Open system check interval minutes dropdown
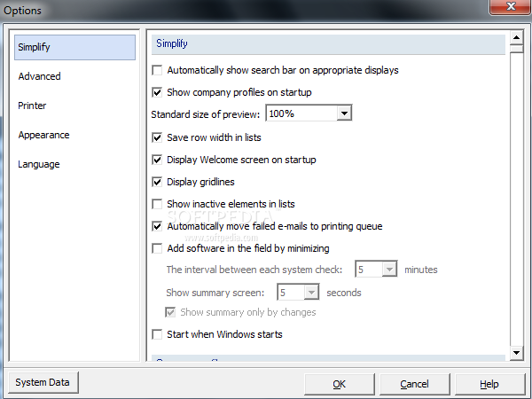The image size is (532, 399). click(x=389, y=270)
